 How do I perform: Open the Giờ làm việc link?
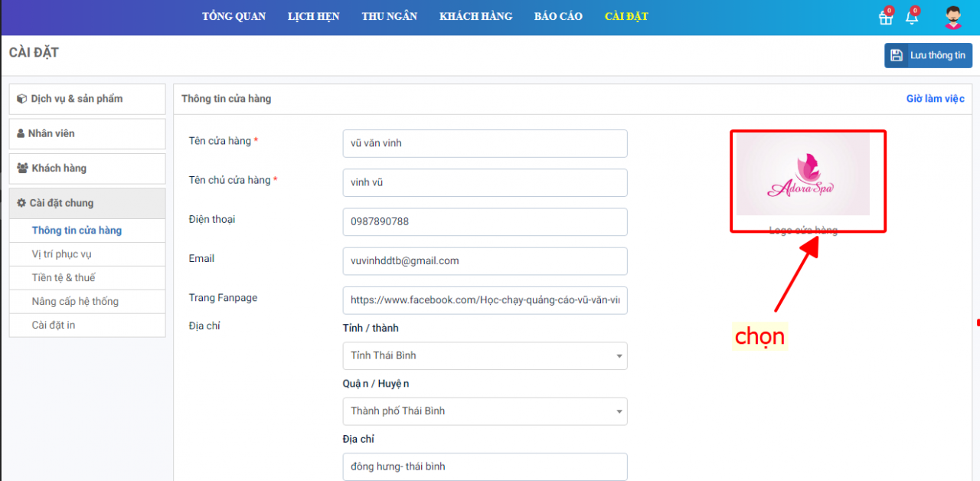coord(935,99)
